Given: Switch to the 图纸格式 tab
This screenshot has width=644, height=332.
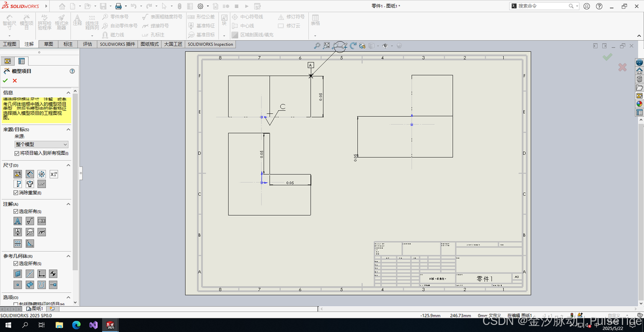Looking at the screenshot, I should coord(149,44).
